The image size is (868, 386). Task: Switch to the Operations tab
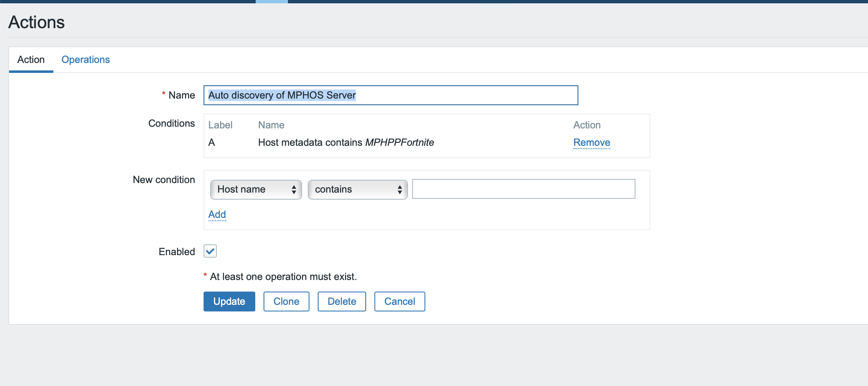point(86,60)
